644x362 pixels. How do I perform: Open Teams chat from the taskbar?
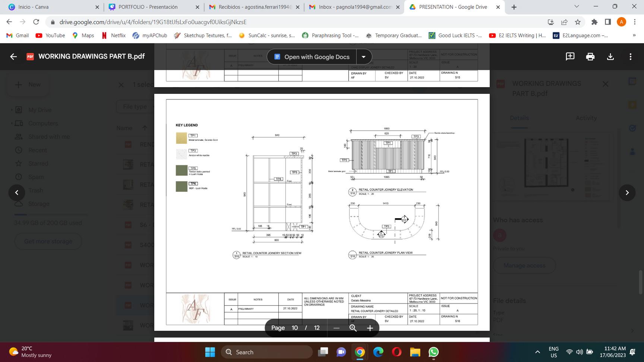coord(341,352)
